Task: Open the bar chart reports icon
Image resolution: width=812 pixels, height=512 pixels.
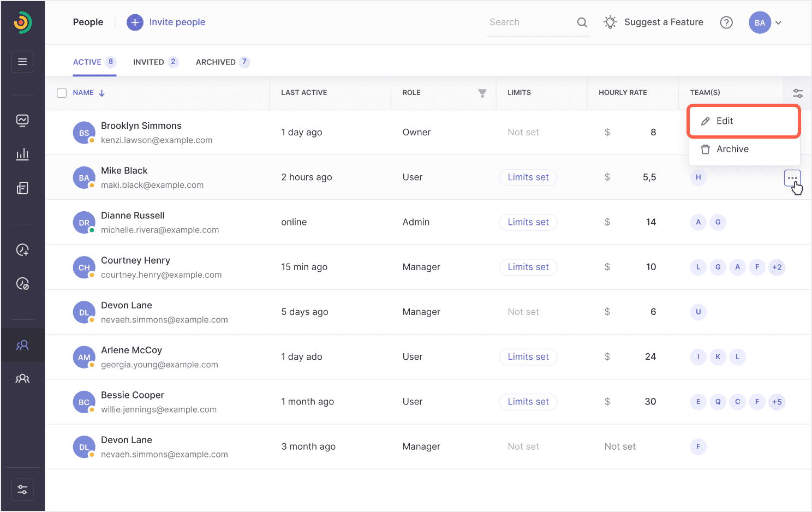Action: tap(22, 154)
